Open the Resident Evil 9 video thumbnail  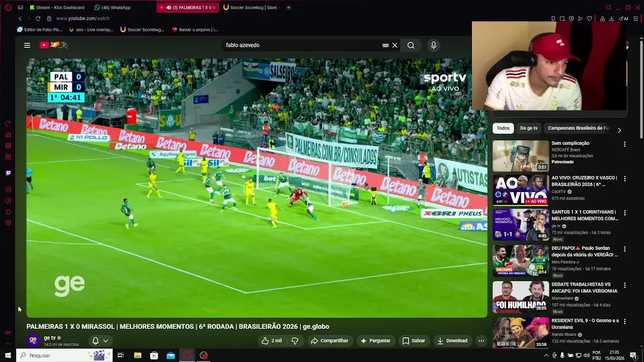tap(521, 333)
